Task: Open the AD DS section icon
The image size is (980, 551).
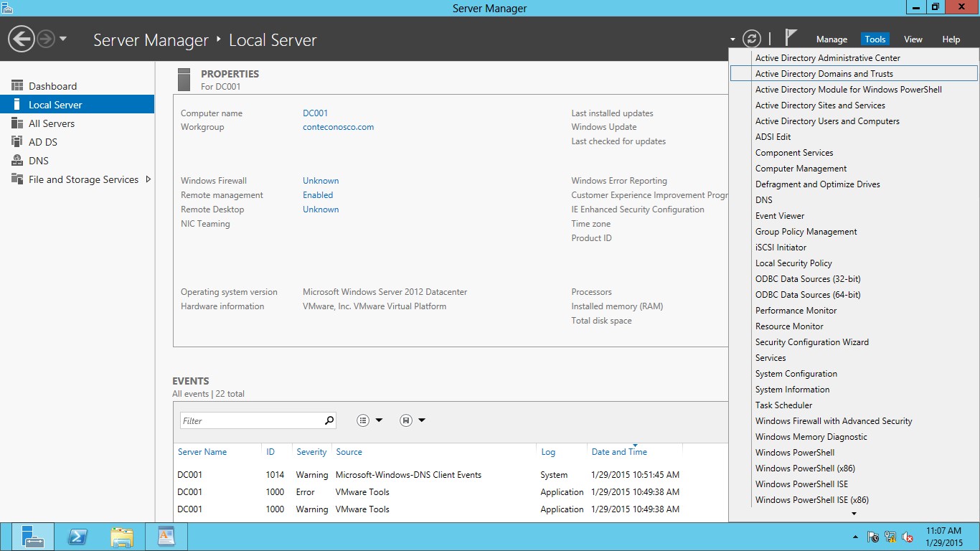Action: [x=16, y=141]
